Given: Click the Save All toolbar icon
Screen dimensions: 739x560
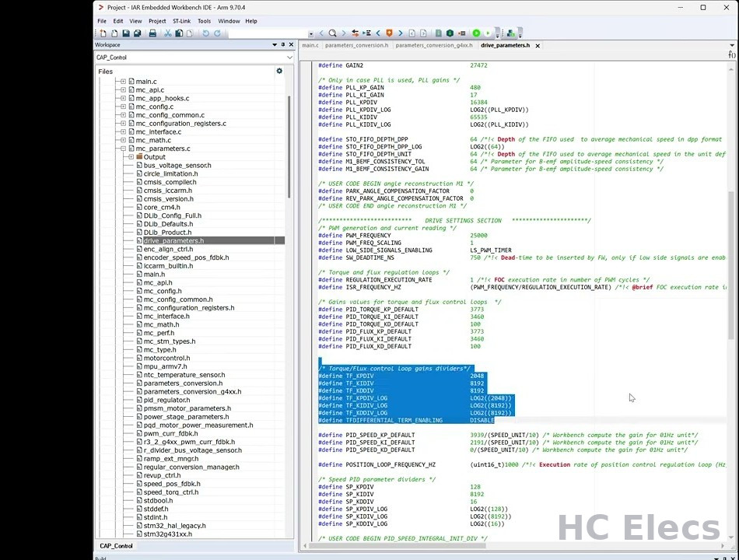Looking at the screenshot, I should (137, 33).
